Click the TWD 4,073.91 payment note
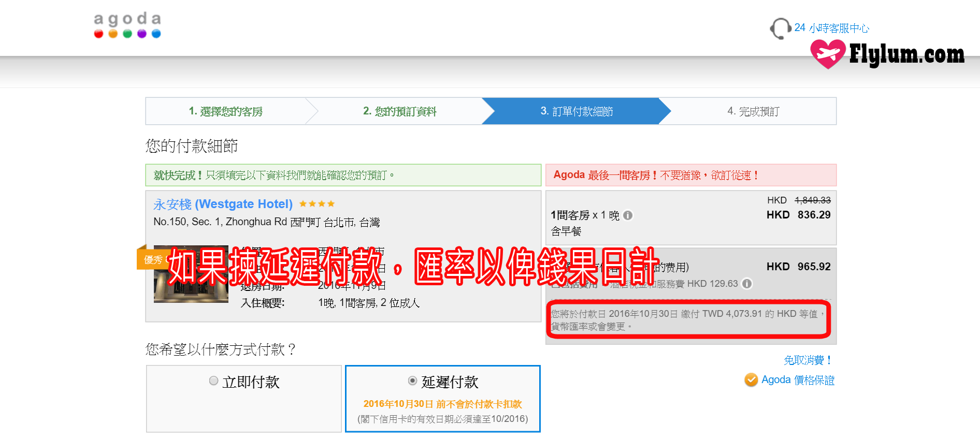 click(x=688, y=320)
